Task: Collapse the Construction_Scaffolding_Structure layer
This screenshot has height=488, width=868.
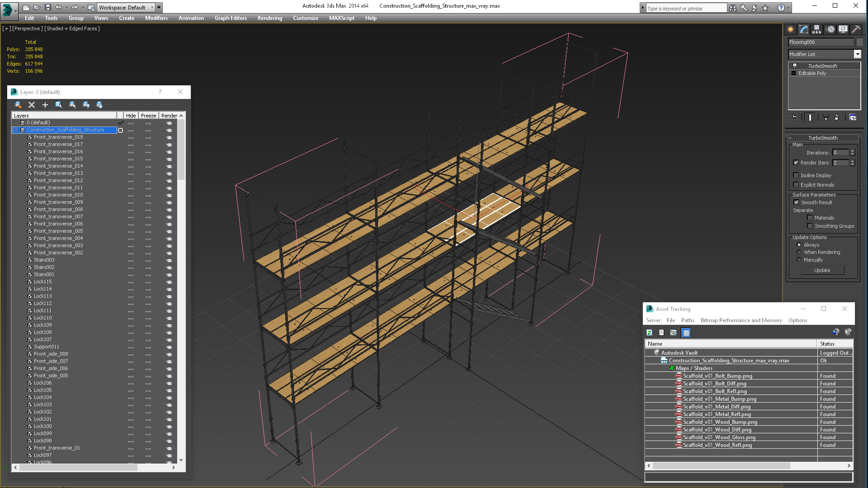Action: (x=15, y=130)
